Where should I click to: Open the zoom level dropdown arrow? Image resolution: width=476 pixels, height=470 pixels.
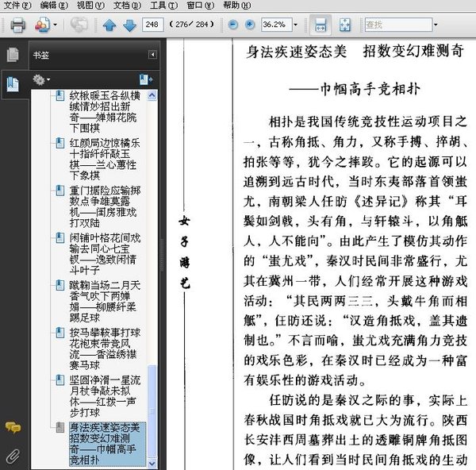tap(296, 25)
